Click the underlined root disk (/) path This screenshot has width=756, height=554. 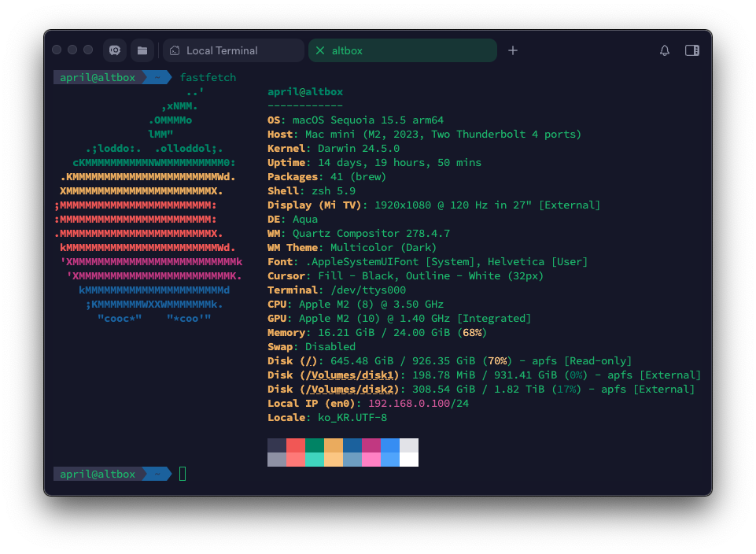pyautogui.click(x=308, y=361)
